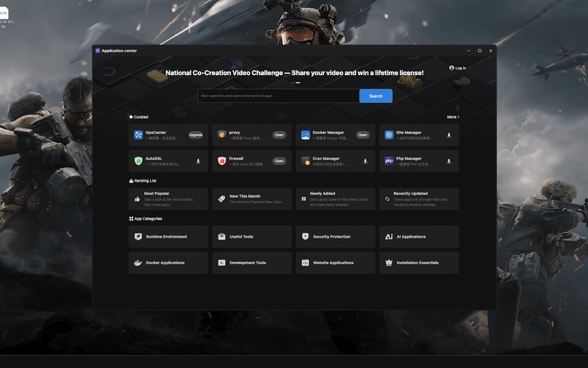Click the Runtime Environment monitor icon

click(138, 236)
